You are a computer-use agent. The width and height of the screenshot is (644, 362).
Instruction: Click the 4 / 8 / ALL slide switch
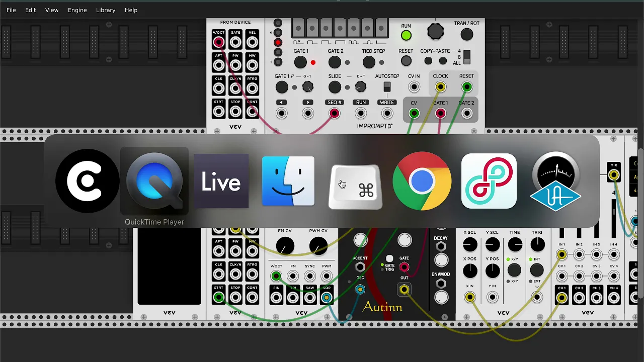(467, 57)
